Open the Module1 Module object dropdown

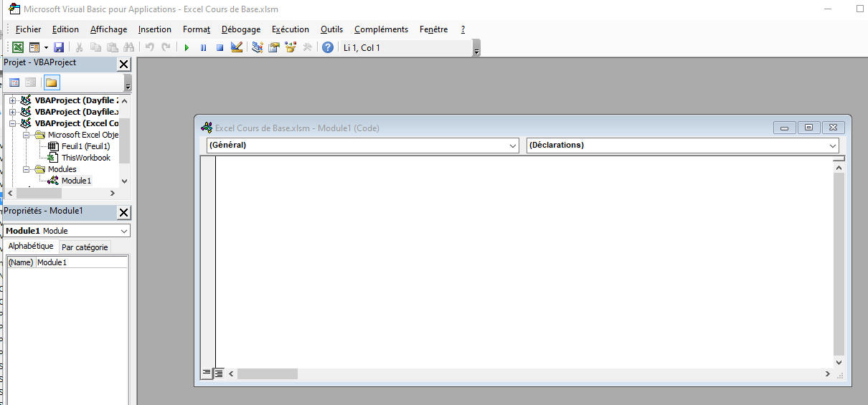click(124, 231)
